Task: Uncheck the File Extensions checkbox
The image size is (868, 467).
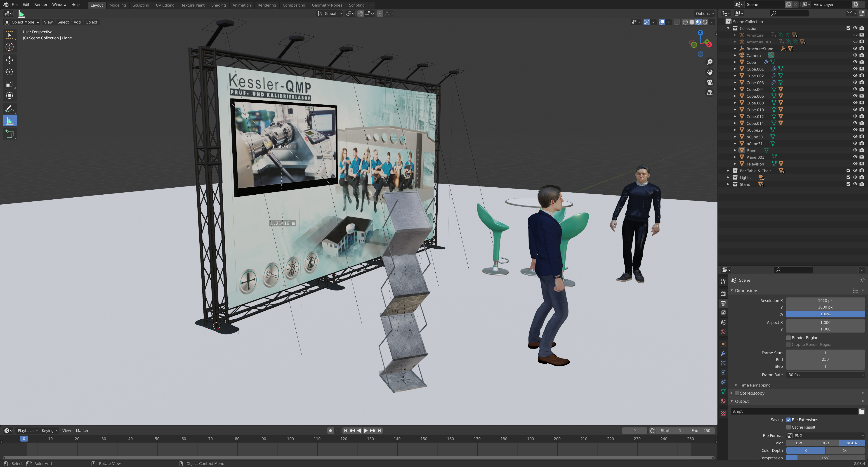Action: click(x=788, y=420)
